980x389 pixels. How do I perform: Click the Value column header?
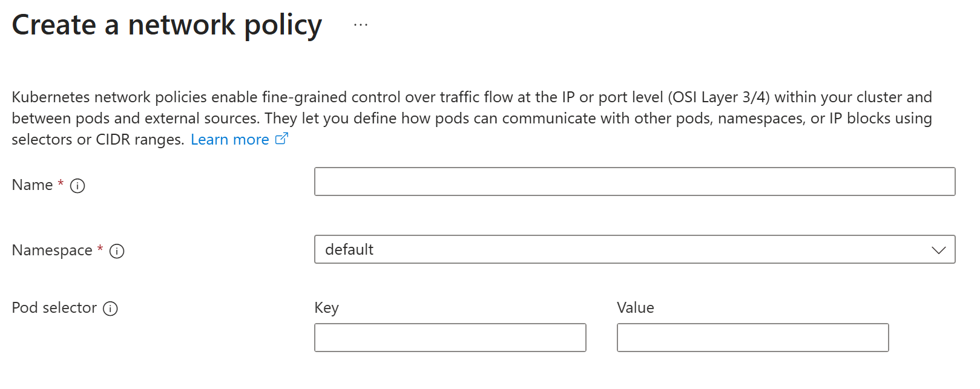pos(634,307)
